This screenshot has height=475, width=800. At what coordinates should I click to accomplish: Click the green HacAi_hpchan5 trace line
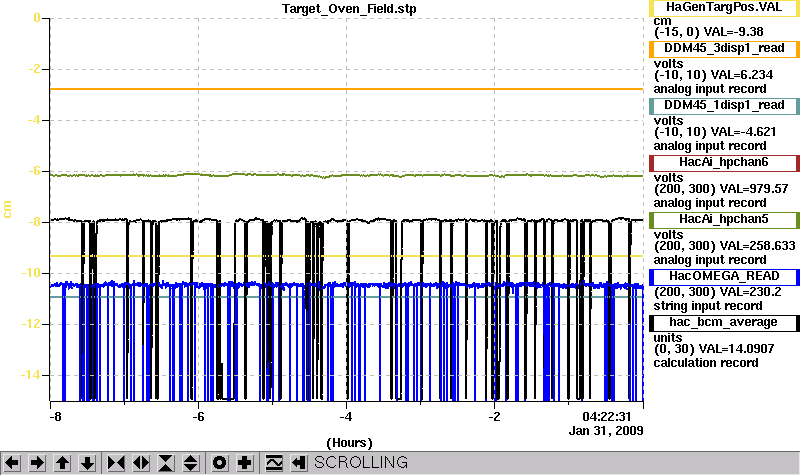[347, 176]
